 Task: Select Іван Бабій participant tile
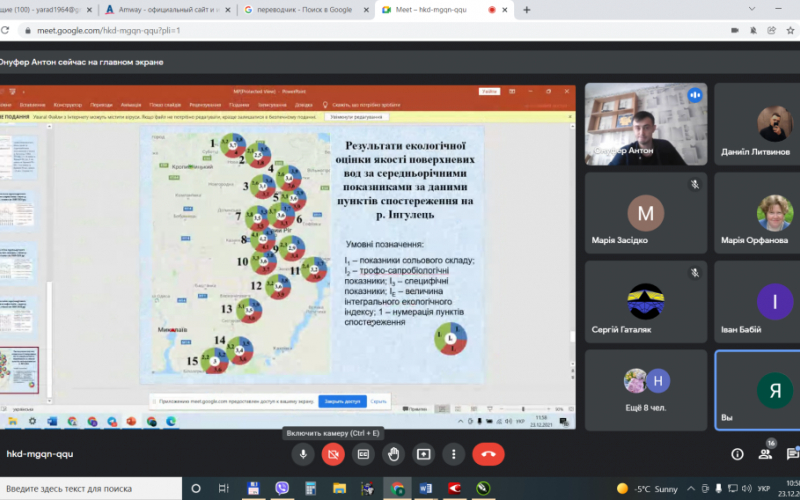pyautogui.click(x=757, y=302)
